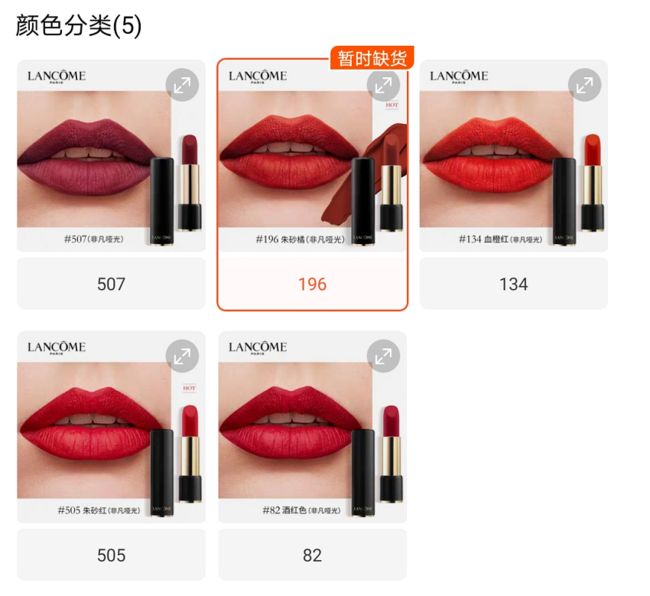Expand the 507 lipstick image
This screenshot has width=650, height=596.
(182, 85)
